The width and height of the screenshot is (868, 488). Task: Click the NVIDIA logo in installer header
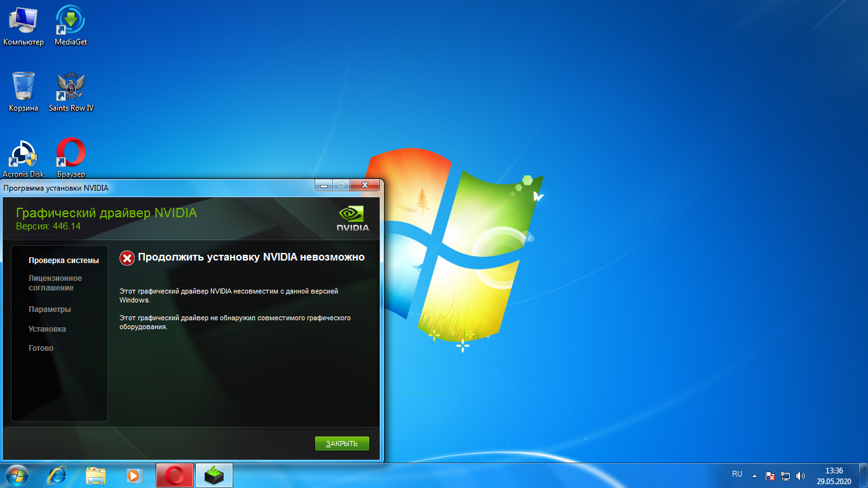[x=353, y=218]
